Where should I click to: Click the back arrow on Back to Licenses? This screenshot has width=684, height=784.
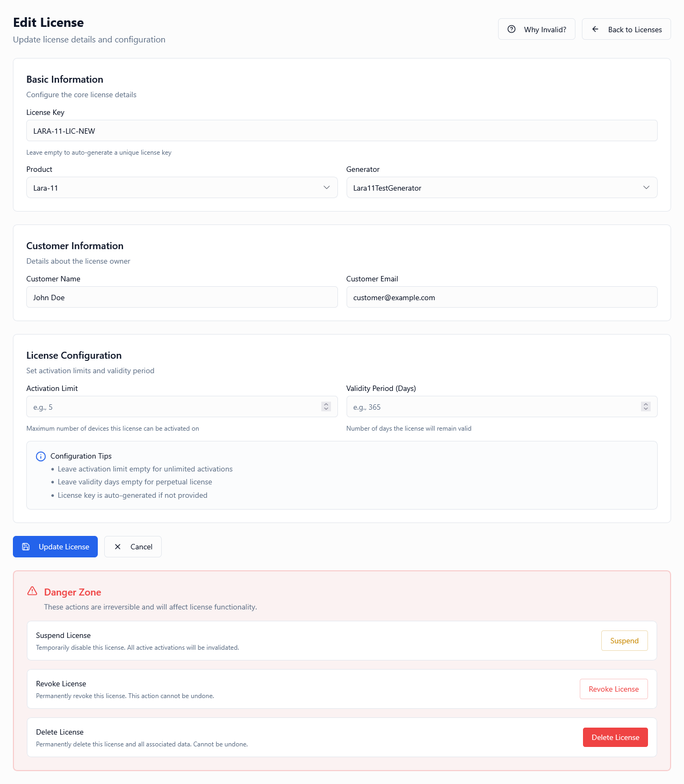point(595,29)
